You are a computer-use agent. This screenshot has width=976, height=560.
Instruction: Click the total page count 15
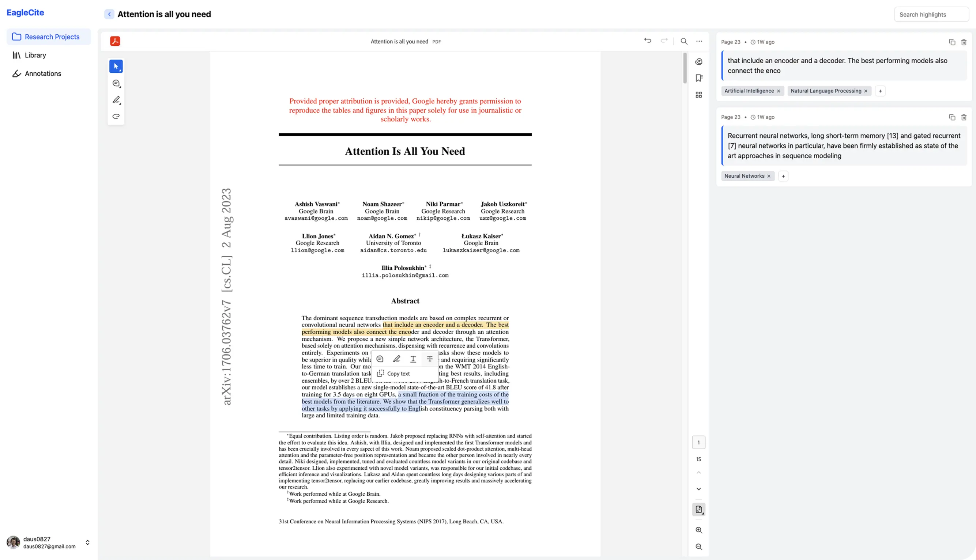pos(698,459)
